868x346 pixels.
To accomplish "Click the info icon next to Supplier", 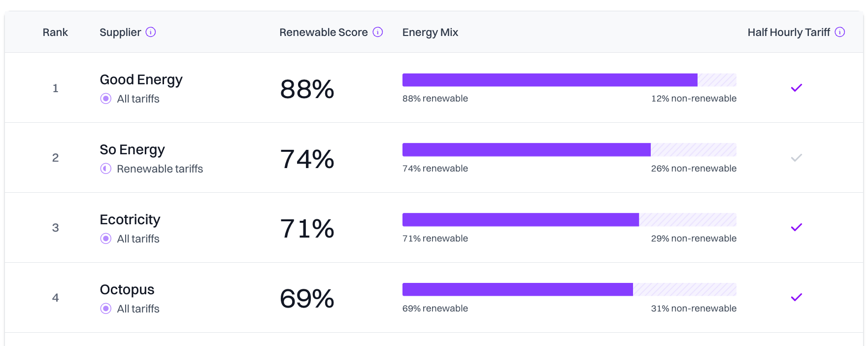I will (151, 32).
